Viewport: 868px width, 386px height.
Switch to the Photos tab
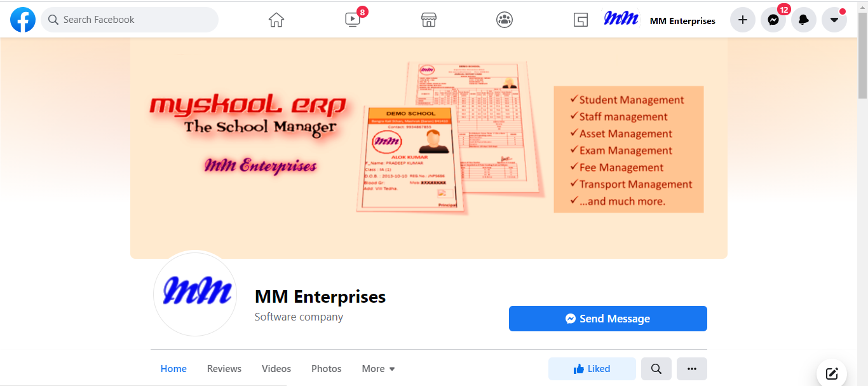327,369
